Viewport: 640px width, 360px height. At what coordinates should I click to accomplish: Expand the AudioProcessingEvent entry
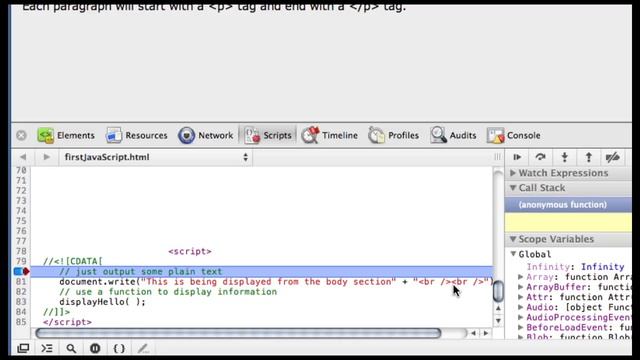(520, 317)
